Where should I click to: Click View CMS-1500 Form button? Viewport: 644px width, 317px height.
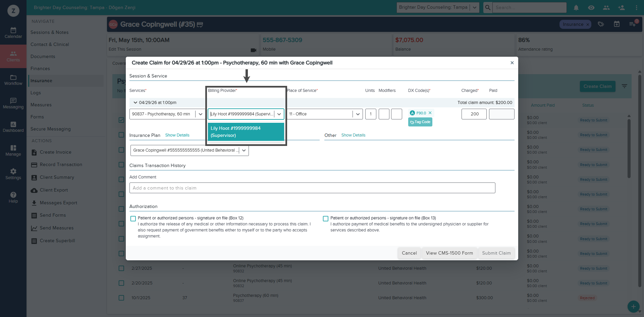click(x=449, y=253)
